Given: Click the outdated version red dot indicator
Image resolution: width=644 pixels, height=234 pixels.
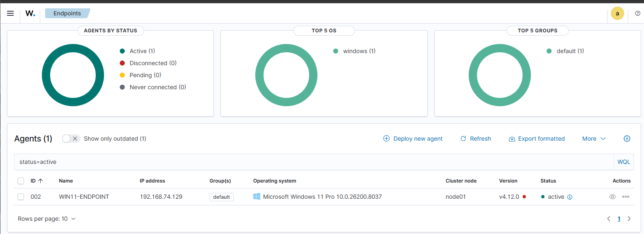Looking at the screenshot, I should [524, 197].
